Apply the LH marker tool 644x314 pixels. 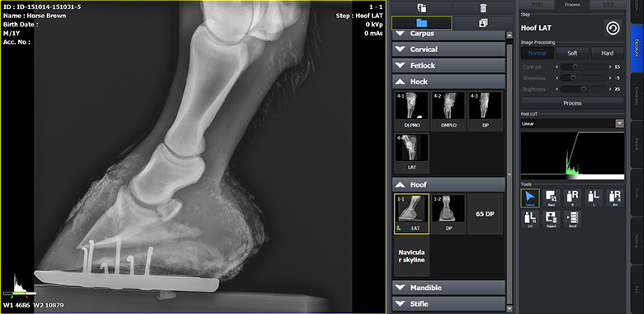point(531,220)
